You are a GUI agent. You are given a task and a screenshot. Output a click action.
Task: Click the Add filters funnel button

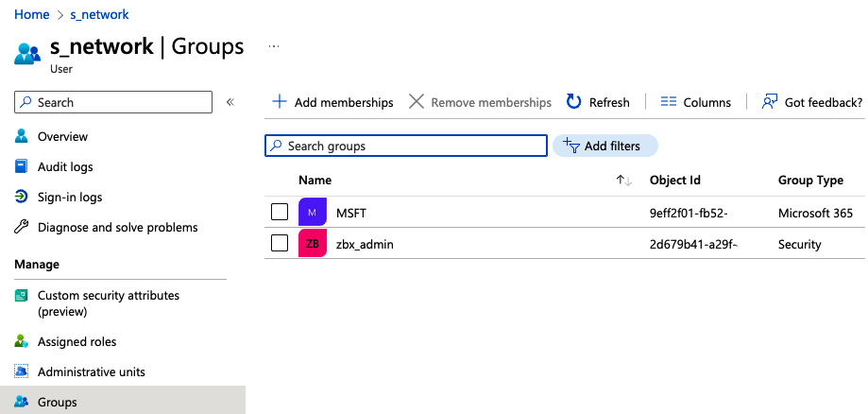(605, 146)
